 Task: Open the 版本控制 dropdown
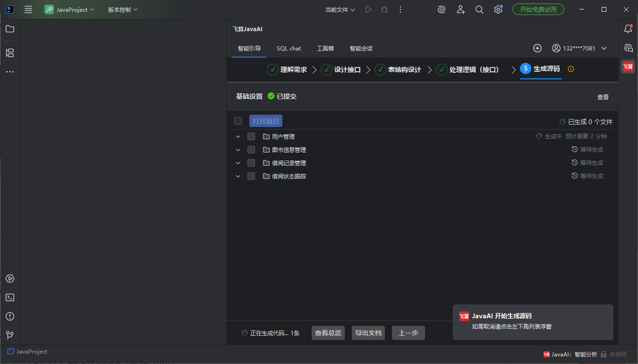click(x=123, y=9)
